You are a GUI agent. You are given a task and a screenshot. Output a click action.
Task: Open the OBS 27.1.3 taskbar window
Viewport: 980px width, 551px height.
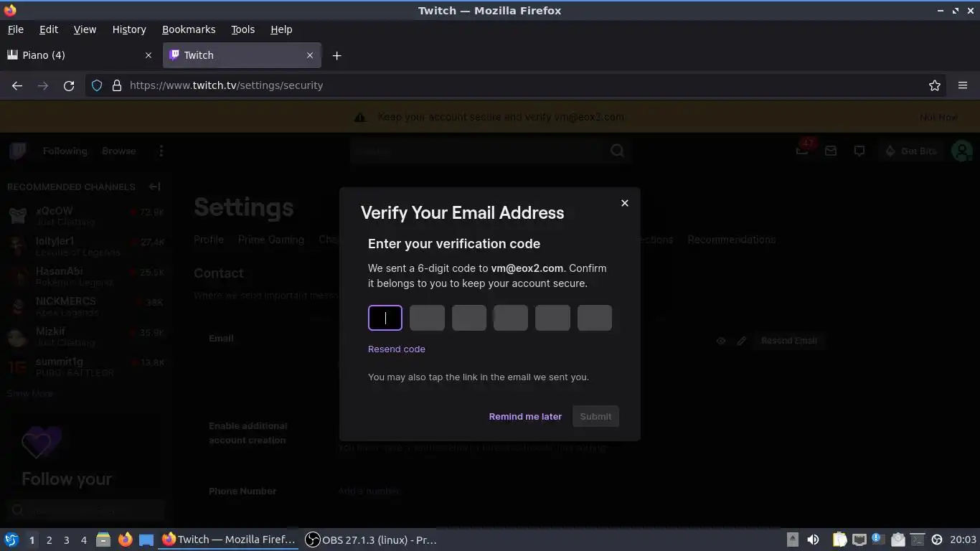click(372, 540)
